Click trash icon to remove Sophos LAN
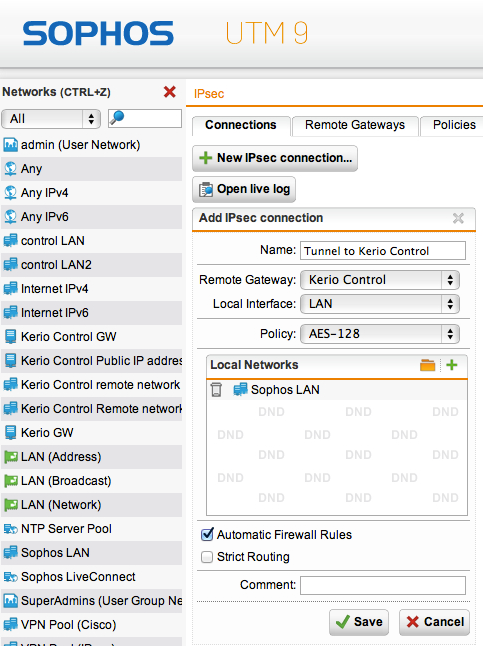Screen dimensions: 483x646 click(216, 389)
